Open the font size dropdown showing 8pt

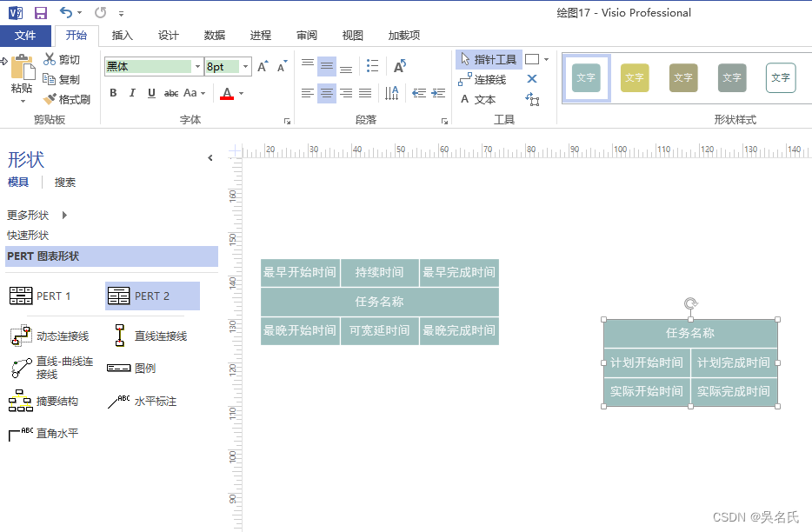pos(245,66)
